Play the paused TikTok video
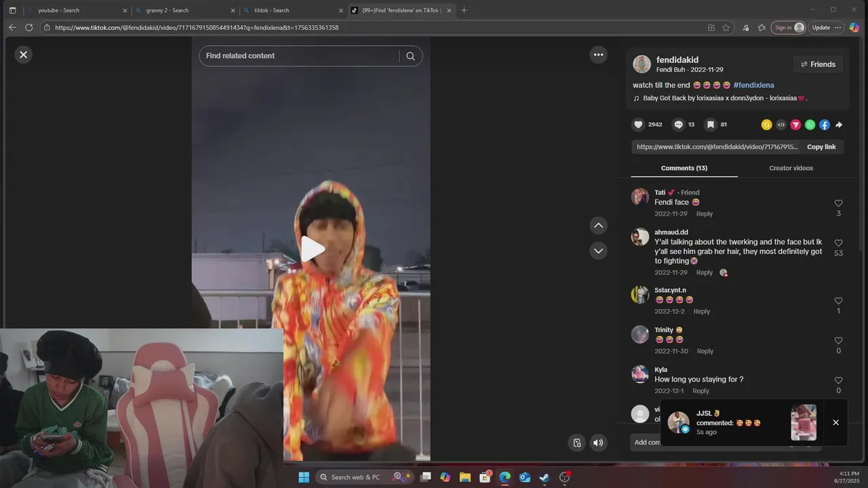Image resolution: width=868 pixels, height=488 pixels. point(311,249)
